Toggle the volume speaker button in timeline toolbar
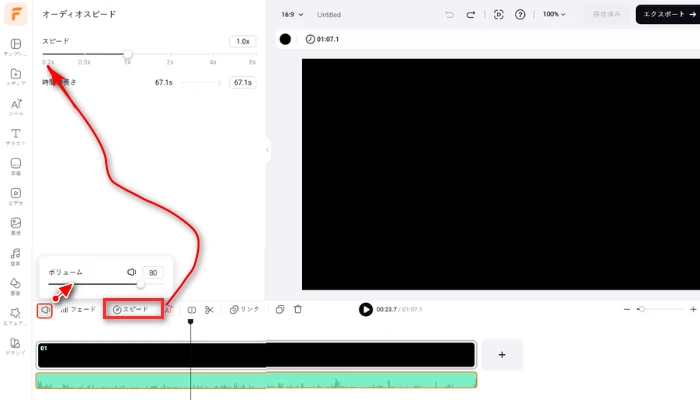This screenshot has width=700, height=400. pos(45,310)
